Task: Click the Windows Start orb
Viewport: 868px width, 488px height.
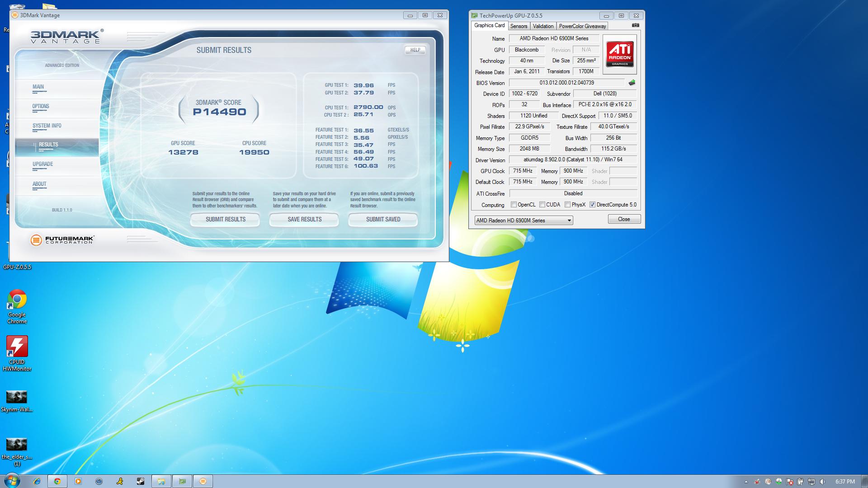Action: (x=12, y=481)
